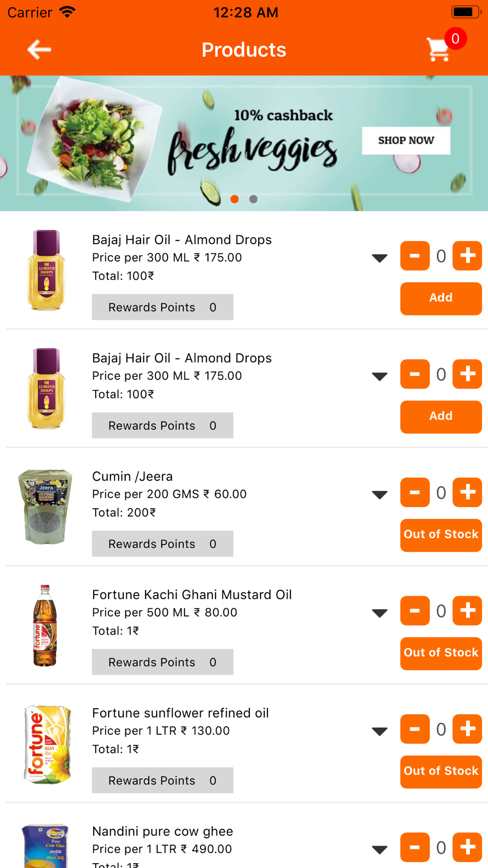Increase quantity of Fortune Kachi Ghani Mustard Oil
Image resolution: width=488 pixels, height=868 pixels.
tap(467, 611)
